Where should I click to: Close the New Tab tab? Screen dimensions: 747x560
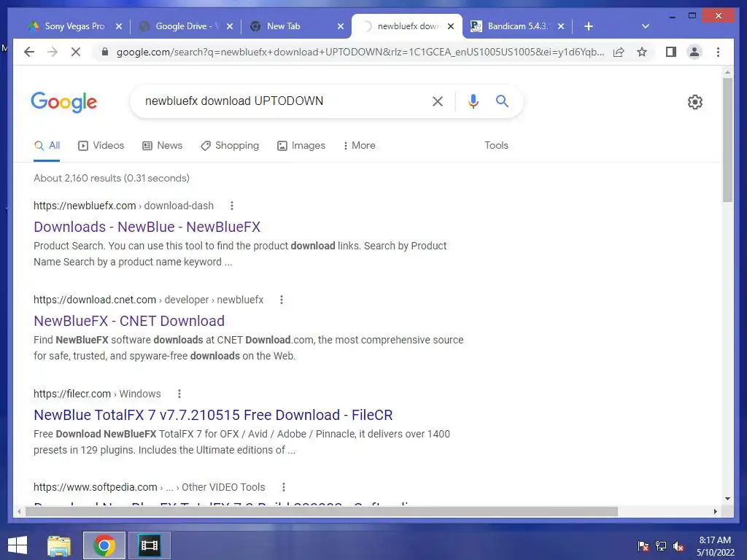[341, 26]
